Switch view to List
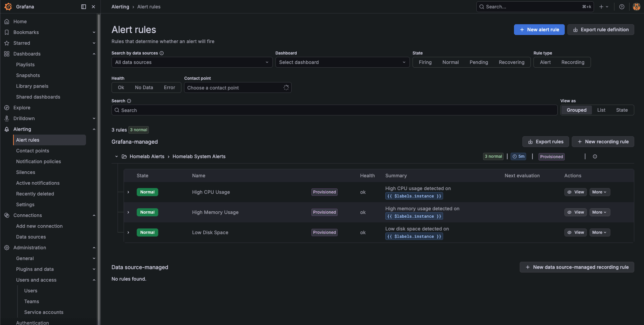 (x=601, y=110)
